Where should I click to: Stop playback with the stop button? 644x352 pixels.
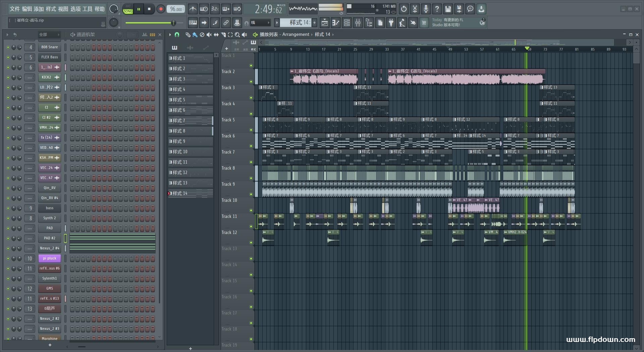pyautogui.click(x=149, y=9)
